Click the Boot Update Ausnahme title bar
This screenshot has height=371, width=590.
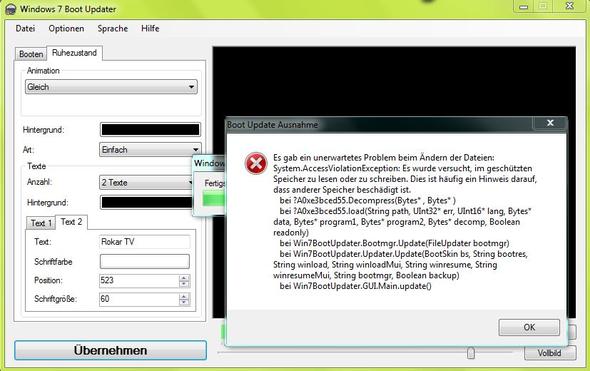pos(380,125)
